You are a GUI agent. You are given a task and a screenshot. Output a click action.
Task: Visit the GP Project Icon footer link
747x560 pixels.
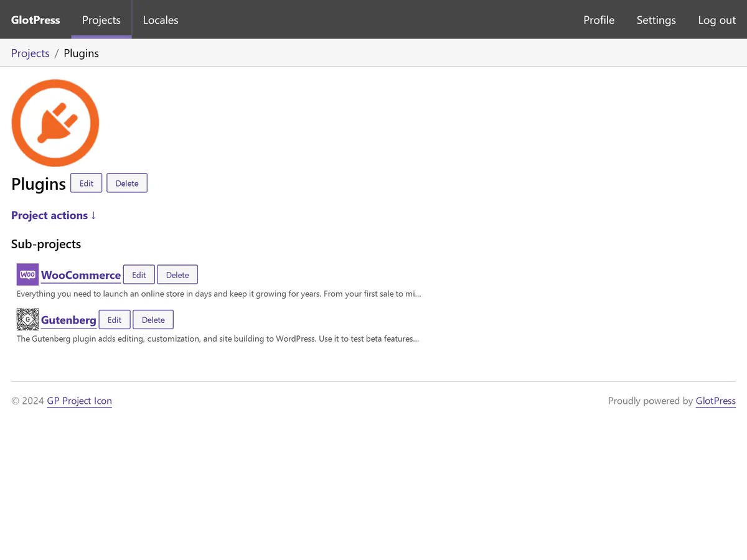80,401
